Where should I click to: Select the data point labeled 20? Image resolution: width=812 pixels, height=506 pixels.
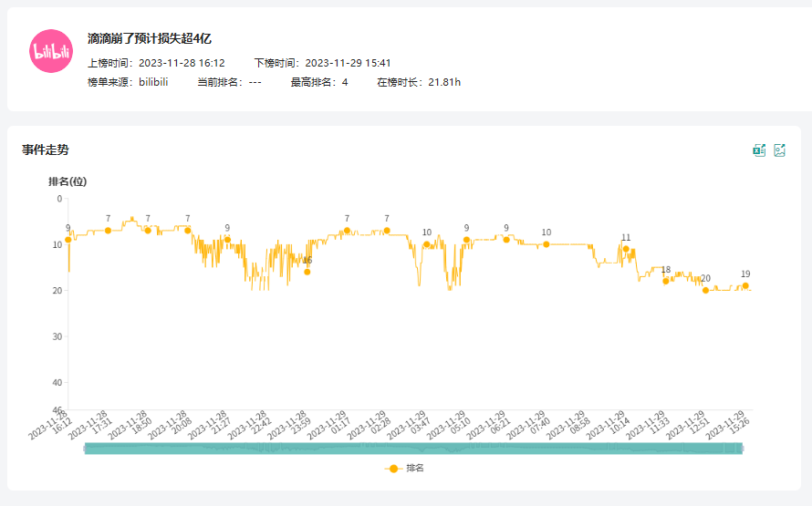pyautogui.click(x=705, y=290)
